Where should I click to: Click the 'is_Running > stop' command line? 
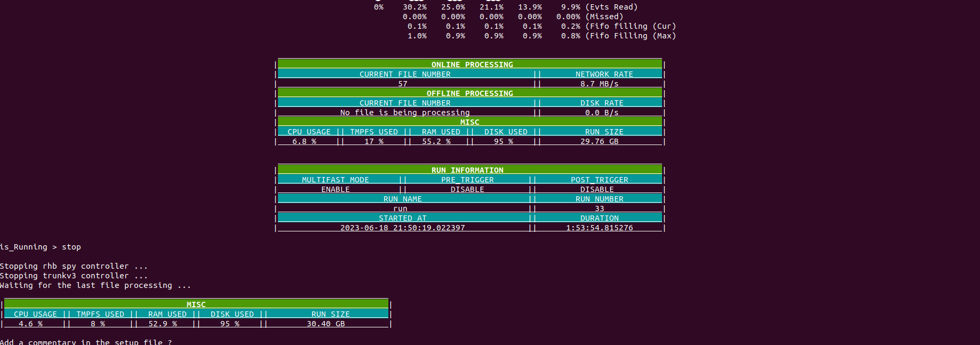(x=41, y=247)
